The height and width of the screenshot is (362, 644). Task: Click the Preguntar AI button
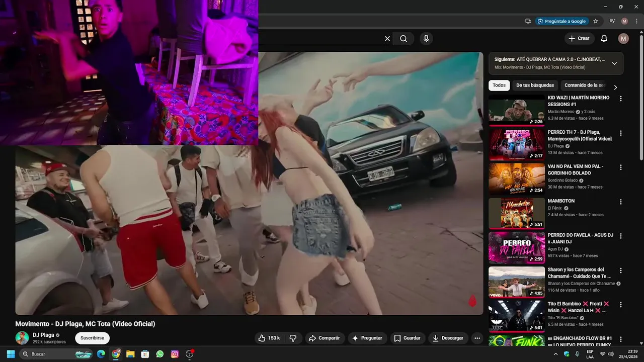click(367, 338)
